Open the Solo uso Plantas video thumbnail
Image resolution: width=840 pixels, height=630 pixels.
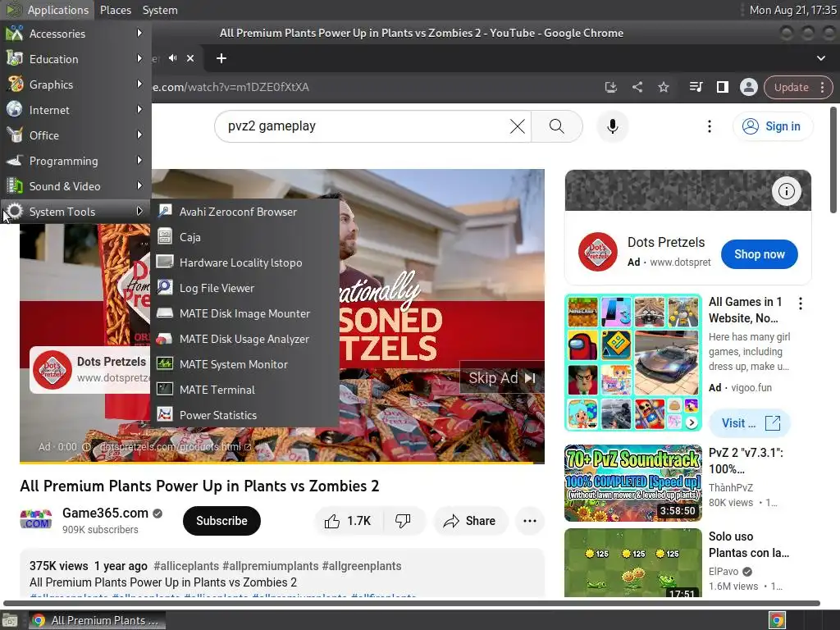632,563
